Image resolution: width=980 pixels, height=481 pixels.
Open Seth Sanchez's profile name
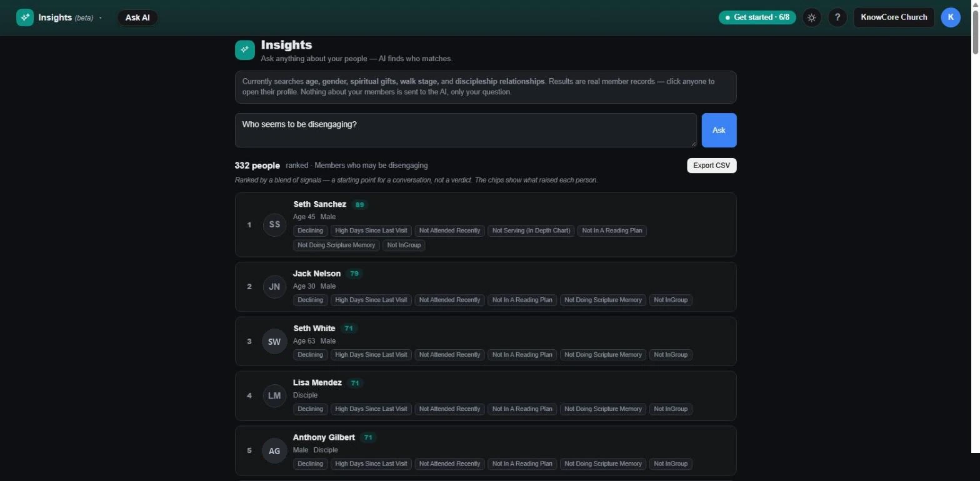click(319, 204)
